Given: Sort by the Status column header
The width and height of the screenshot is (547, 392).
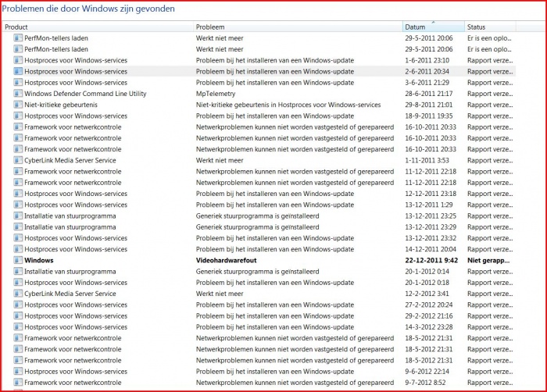Looking at the screenshot, I should [x=490, y=27].
